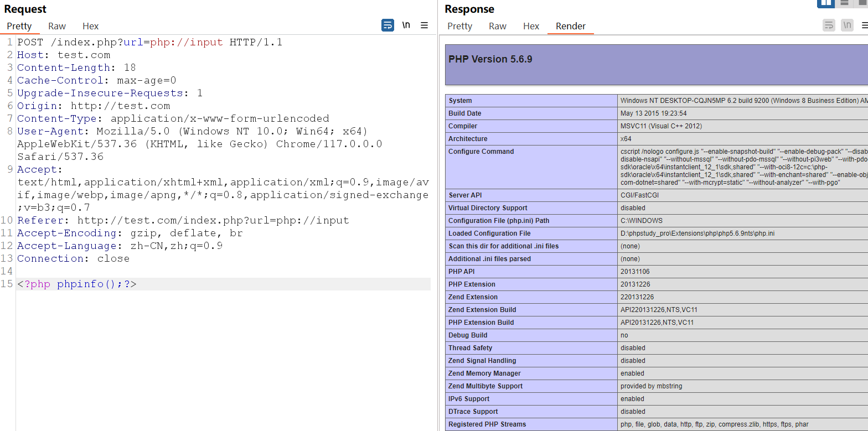Image resolution: width=868 pixels, height=431 pixels.
Task: Click the 'C:\WINDOWS' configuration path value
Action: tap(642, 221)
